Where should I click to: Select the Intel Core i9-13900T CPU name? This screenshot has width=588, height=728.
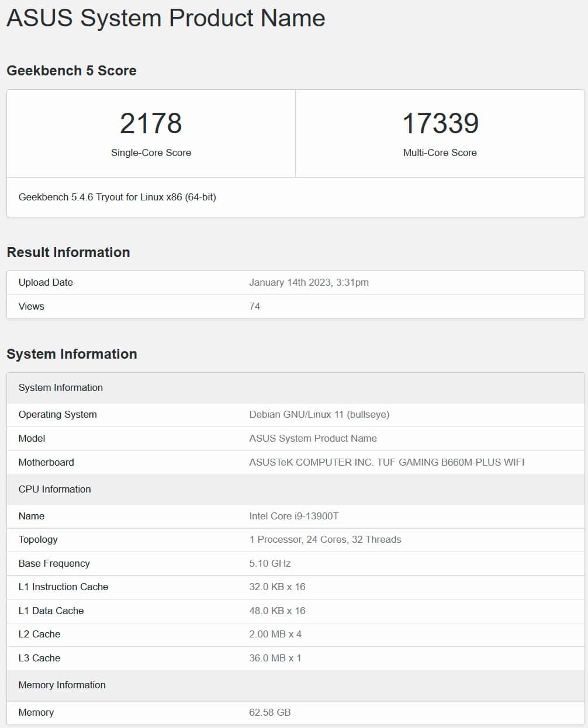click(294, 516)
